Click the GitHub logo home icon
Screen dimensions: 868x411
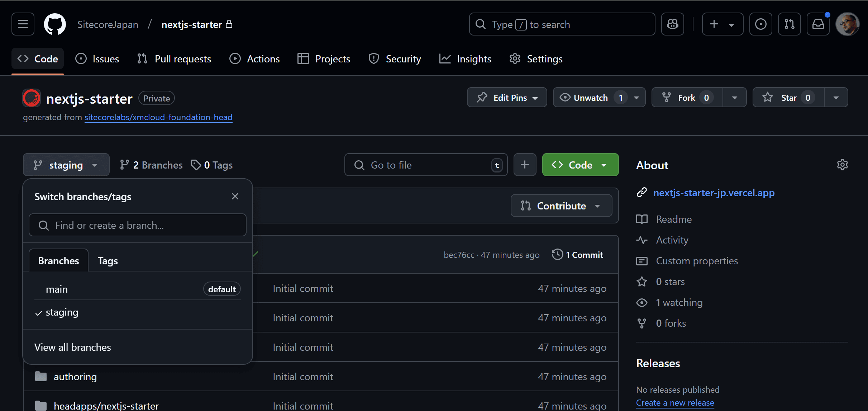[x=55, y=24]
